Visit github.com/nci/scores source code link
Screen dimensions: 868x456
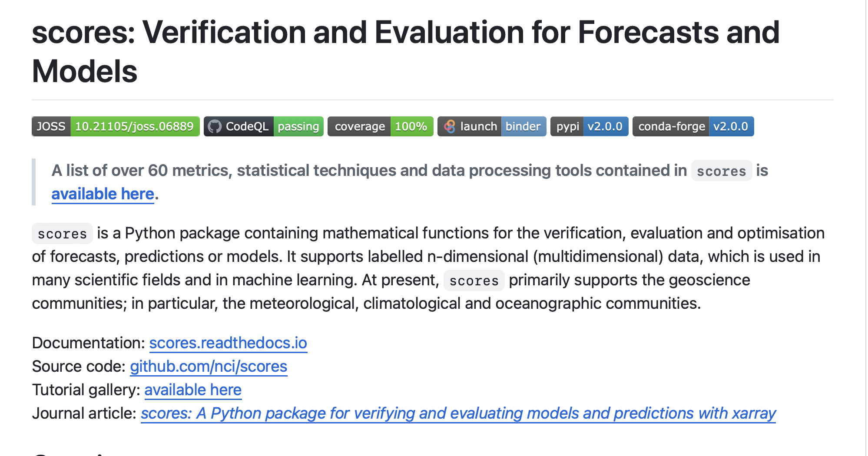point(209,367)
